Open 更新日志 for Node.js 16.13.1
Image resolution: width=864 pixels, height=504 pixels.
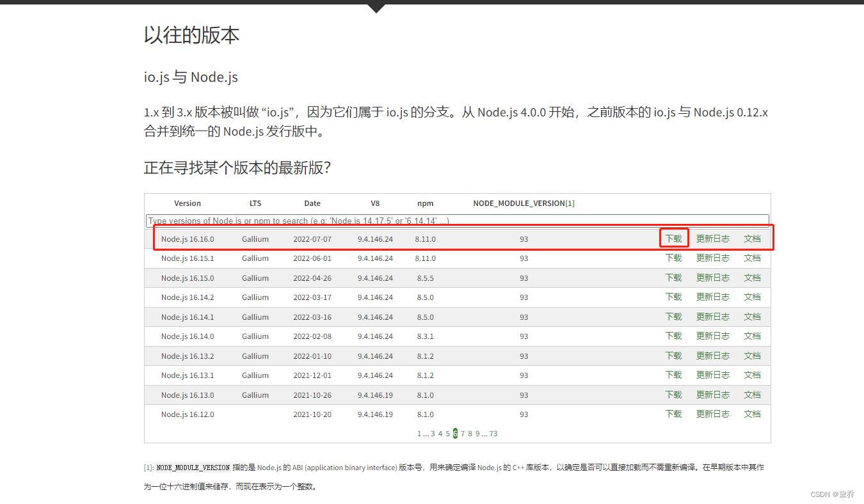click(x=713, y=375)
